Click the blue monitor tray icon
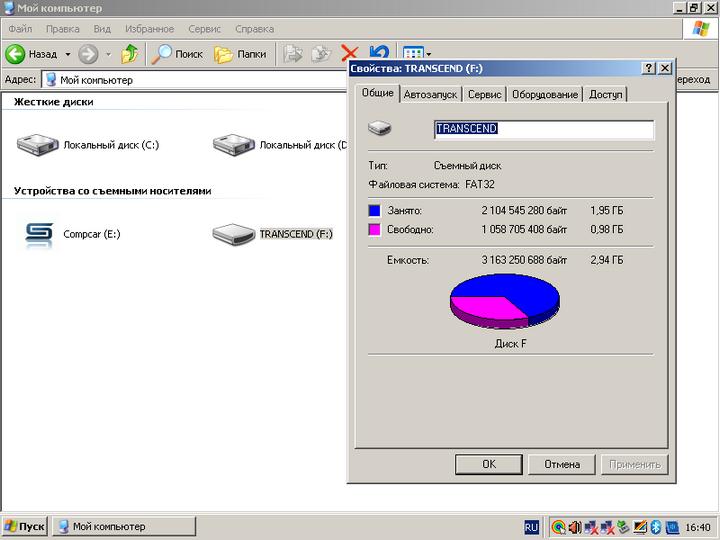 672,527
